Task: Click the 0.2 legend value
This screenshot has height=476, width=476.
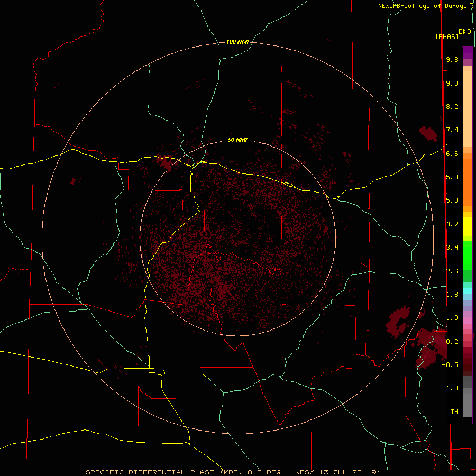Action: click(x=452, y=342)
